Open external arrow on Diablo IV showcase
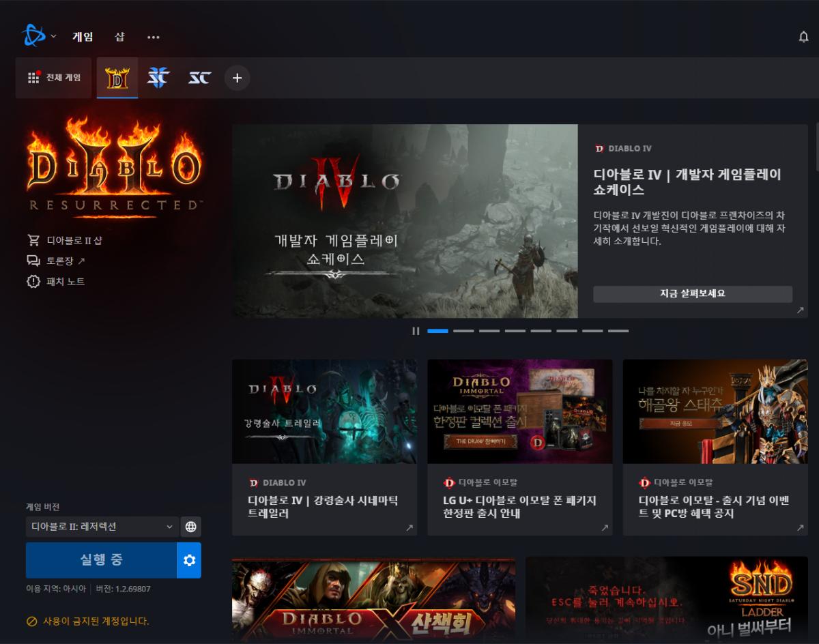Viewport: 819px width, 644px height. click(x=800, y=310)
